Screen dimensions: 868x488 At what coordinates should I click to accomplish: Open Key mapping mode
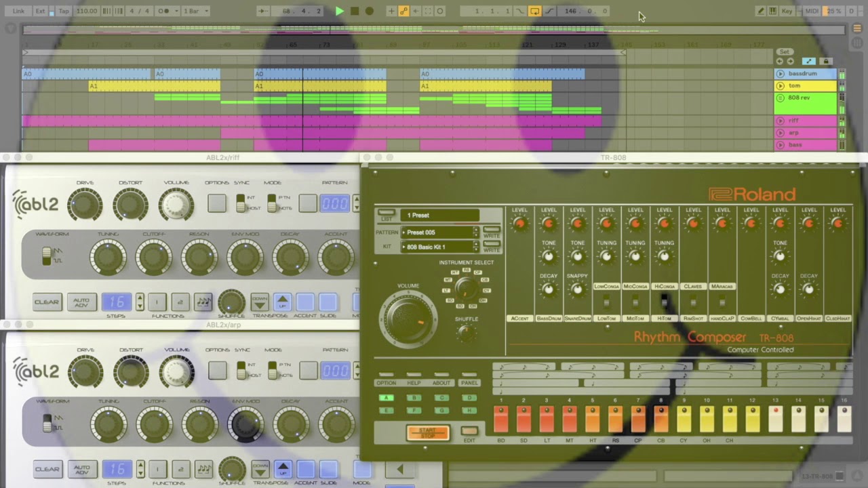(x=787, y=11)
